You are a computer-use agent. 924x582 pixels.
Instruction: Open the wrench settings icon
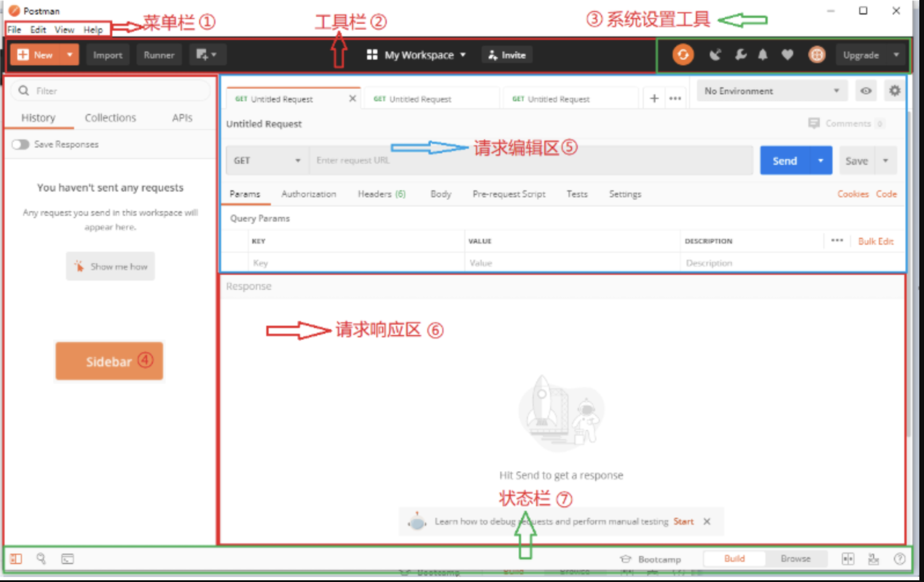tap(740, 55)
